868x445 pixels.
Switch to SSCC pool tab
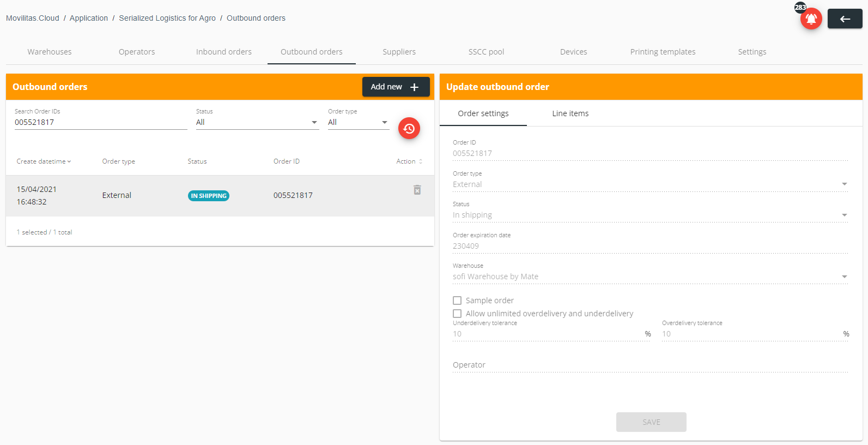pos(486,52)
